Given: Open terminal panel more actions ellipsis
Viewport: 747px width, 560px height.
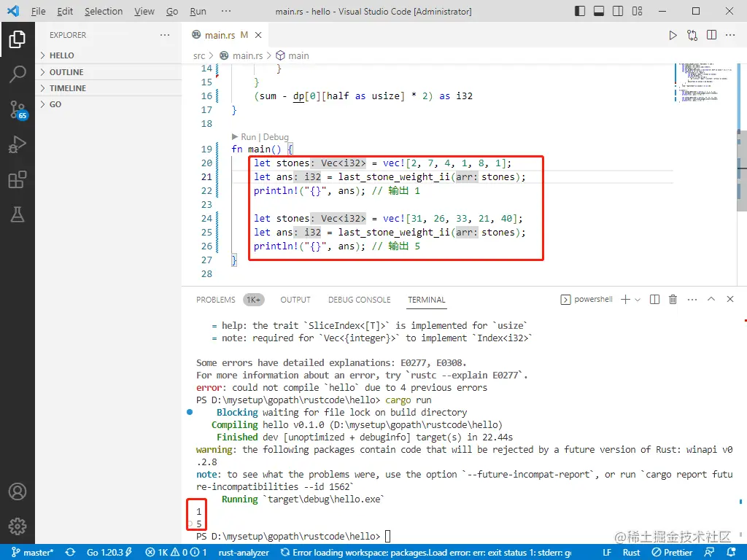Looking at the screenshot, I should click(x=692, y=300).
